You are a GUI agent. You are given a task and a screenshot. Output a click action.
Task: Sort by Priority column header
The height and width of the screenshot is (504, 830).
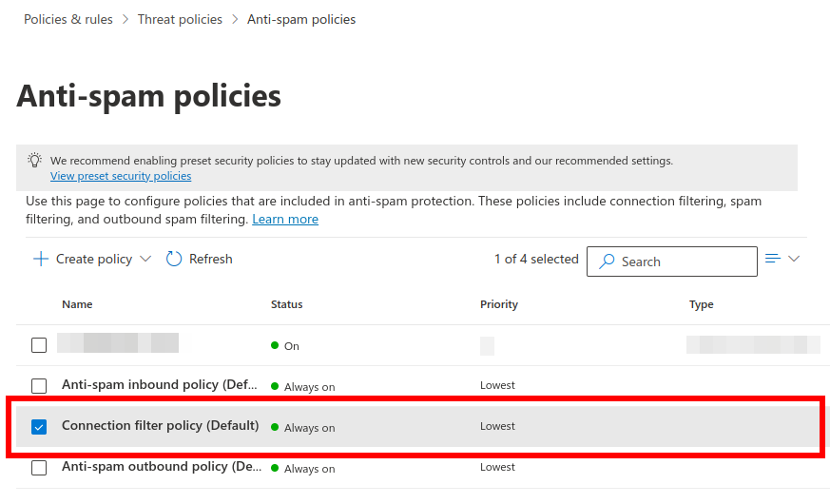[x=499, y=304]
